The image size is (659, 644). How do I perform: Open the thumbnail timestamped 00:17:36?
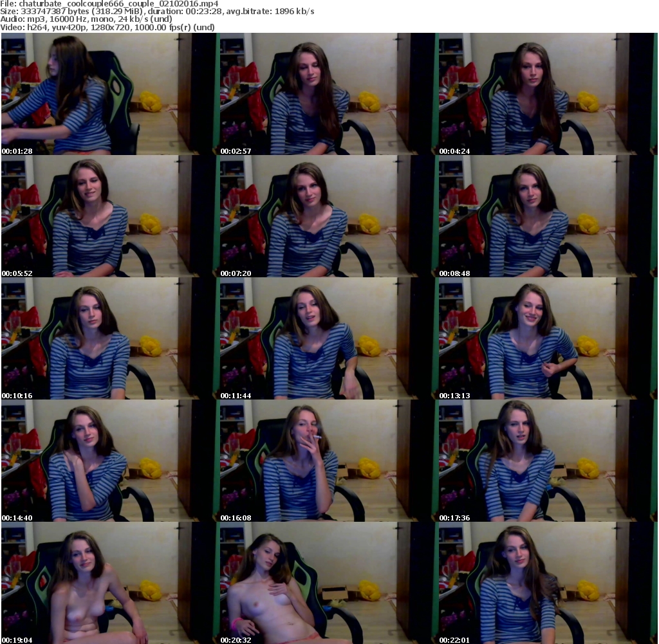pos(547,461)
